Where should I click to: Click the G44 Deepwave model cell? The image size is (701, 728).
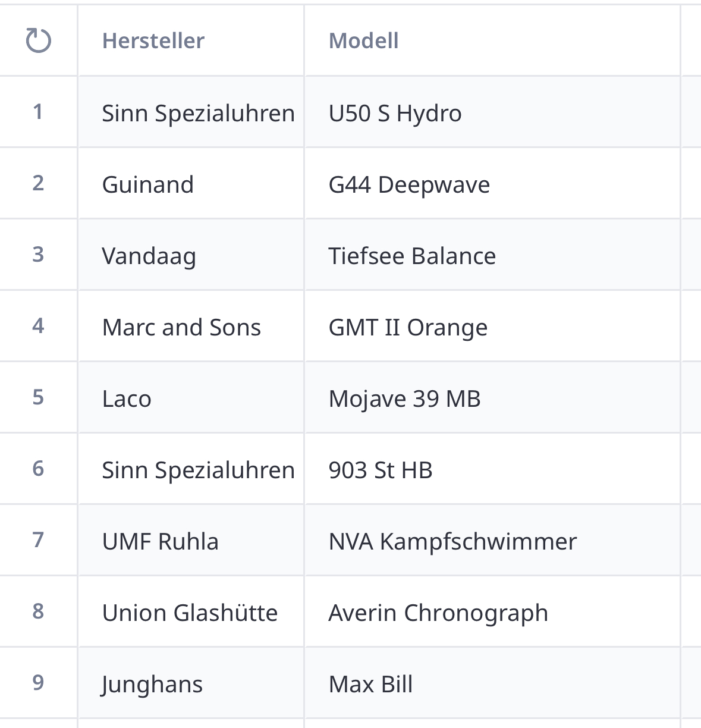[x=409, y=184]
